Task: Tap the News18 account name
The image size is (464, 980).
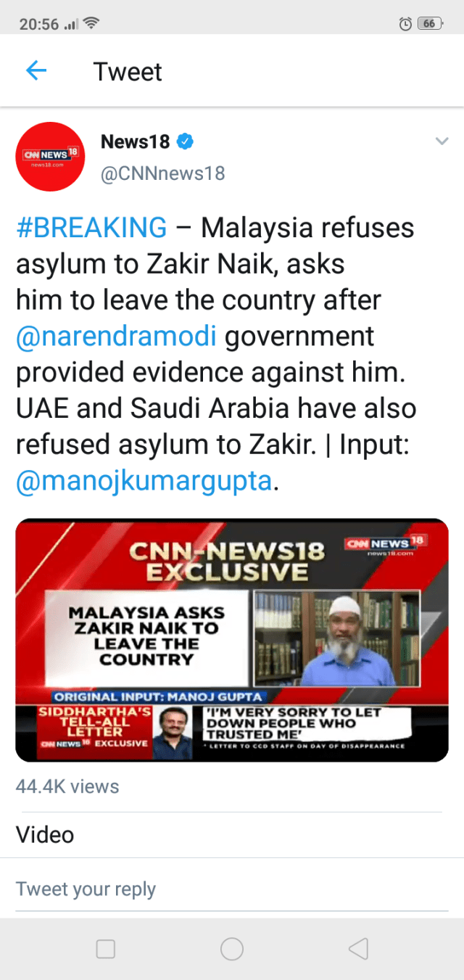Action: pyautogui.click(x=135, y=141)
